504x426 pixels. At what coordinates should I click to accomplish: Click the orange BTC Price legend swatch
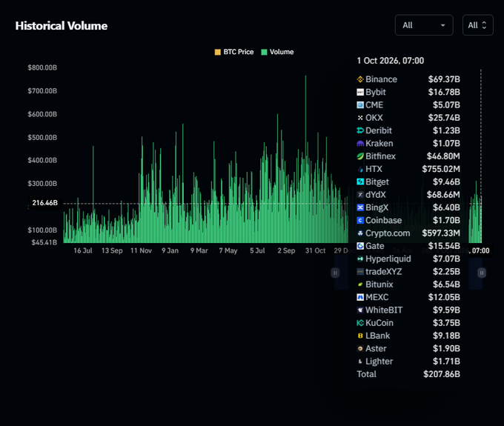218,52
